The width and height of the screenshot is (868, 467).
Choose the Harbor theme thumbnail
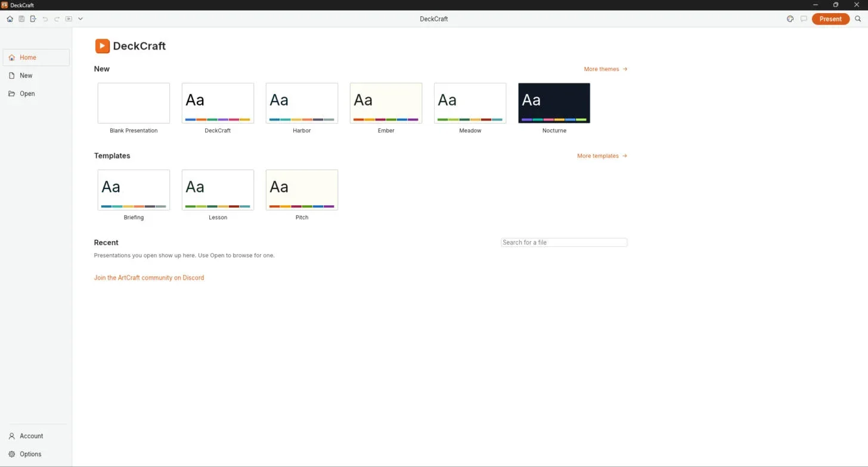click(302, 103)
